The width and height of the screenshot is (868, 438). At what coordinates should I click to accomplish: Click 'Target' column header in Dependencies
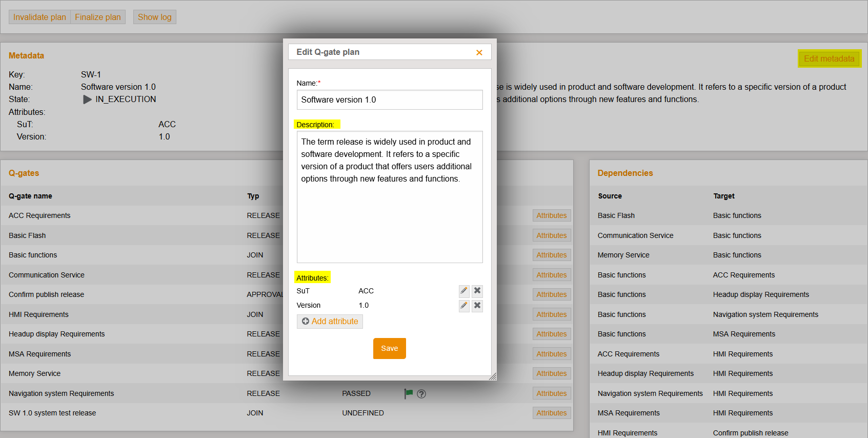(724, 196)
